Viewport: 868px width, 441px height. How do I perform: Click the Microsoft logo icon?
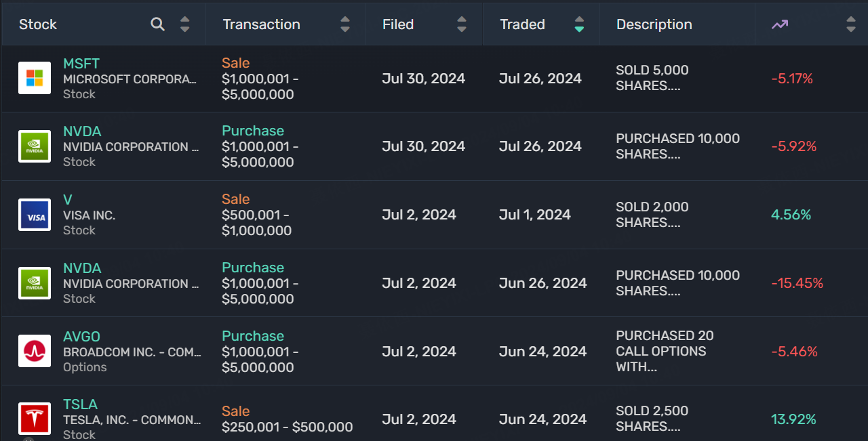(35, 78)
